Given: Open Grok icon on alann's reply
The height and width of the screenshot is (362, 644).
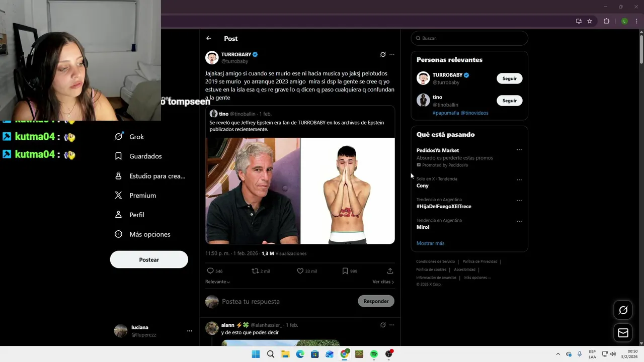Looking at the screenshot, I should (383, 325).
